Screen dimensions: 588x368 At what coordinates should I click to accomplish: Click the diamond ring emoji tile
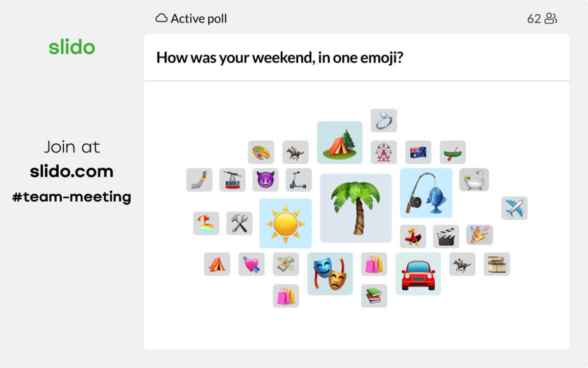(384, 121)
